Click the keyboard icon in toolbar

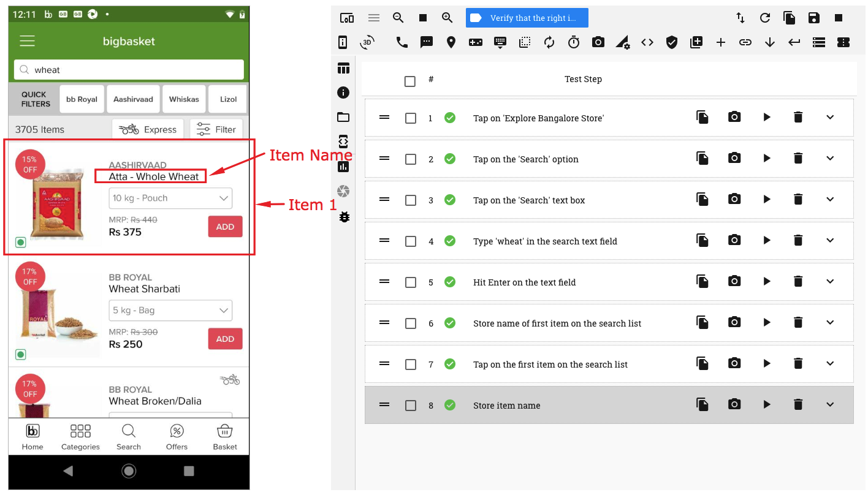point(500,42)
